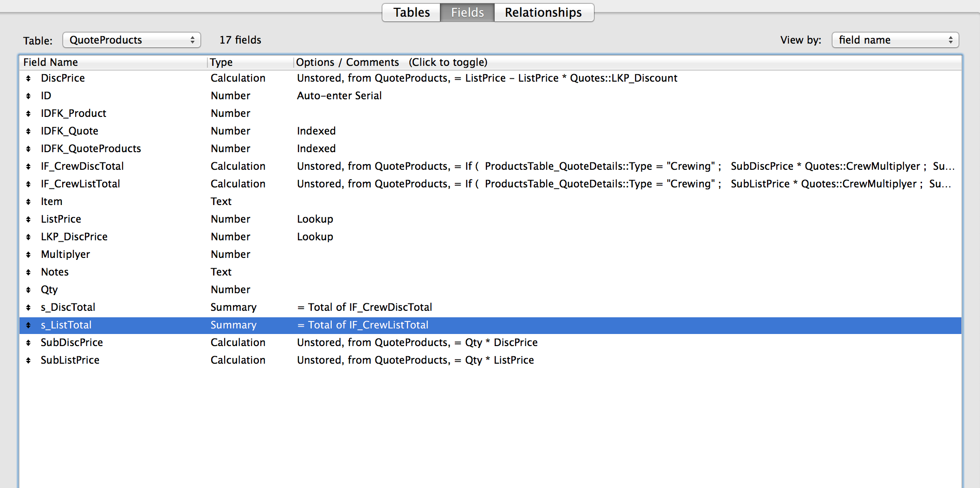Switch to the Tables tab
980x488 pixels.
(x=411, y=13)
